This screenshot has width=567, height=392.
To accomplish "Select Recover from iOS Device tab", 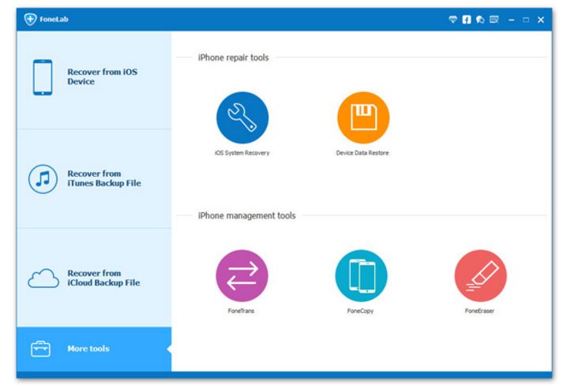I will pyautogui.click(x=94, y=80).
